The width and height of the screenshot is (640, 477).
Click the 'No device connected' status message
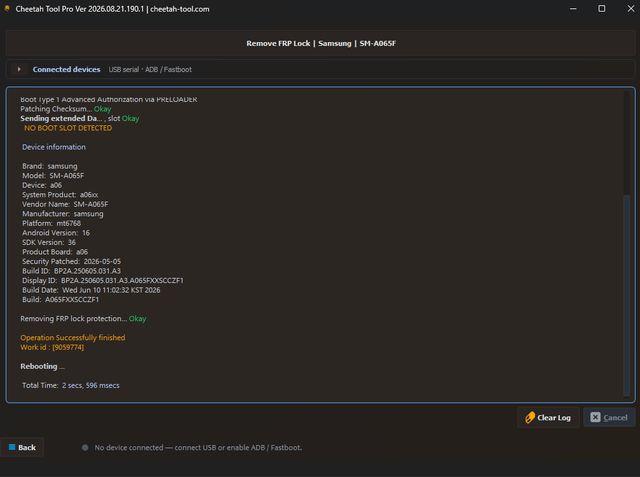[x=198, y=448]
